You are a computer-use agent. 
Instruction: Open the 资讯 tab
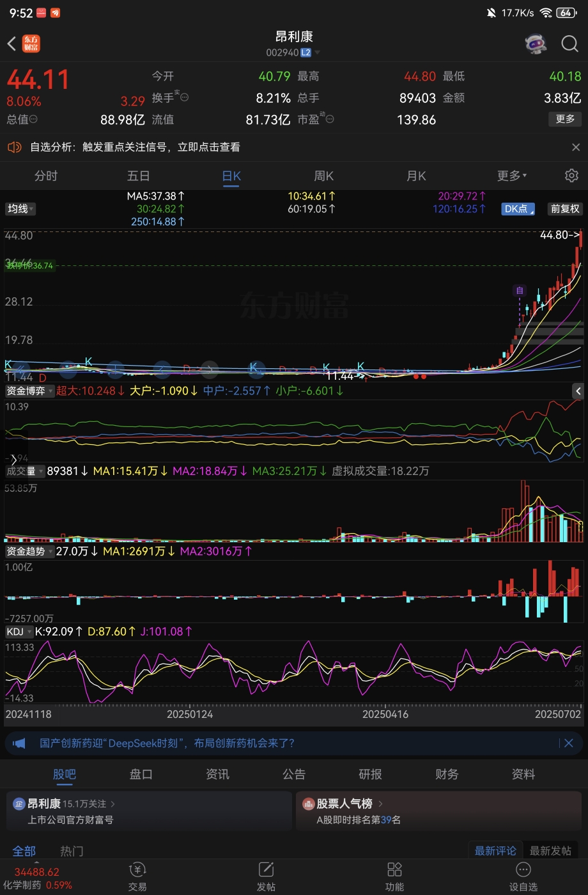click(217, 774)
